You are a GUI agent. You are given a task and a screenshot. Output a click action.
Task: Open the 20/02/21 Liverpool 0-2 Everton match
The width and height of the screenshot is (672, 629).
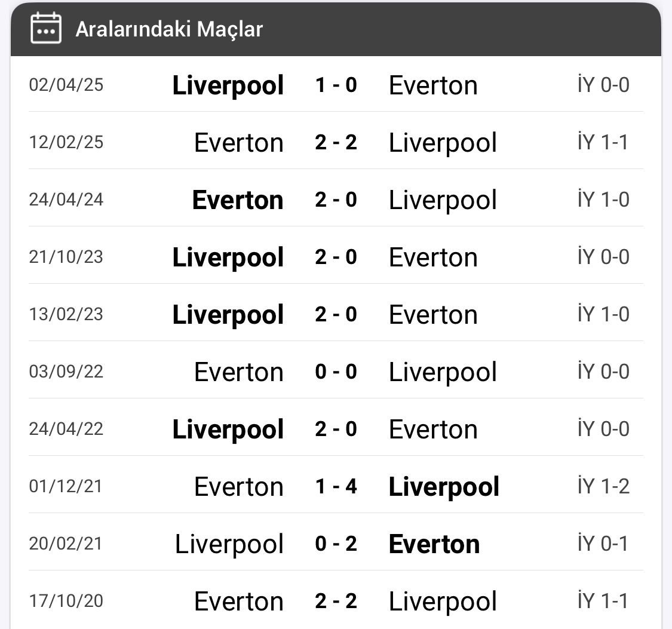click(336, 544)
